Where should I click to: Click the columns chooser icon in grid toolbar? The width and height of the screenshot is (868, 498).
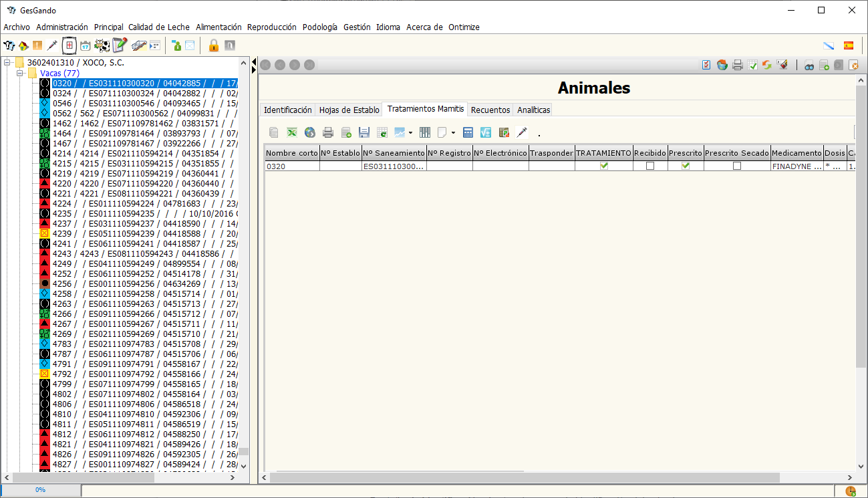[x=424, y=132]
